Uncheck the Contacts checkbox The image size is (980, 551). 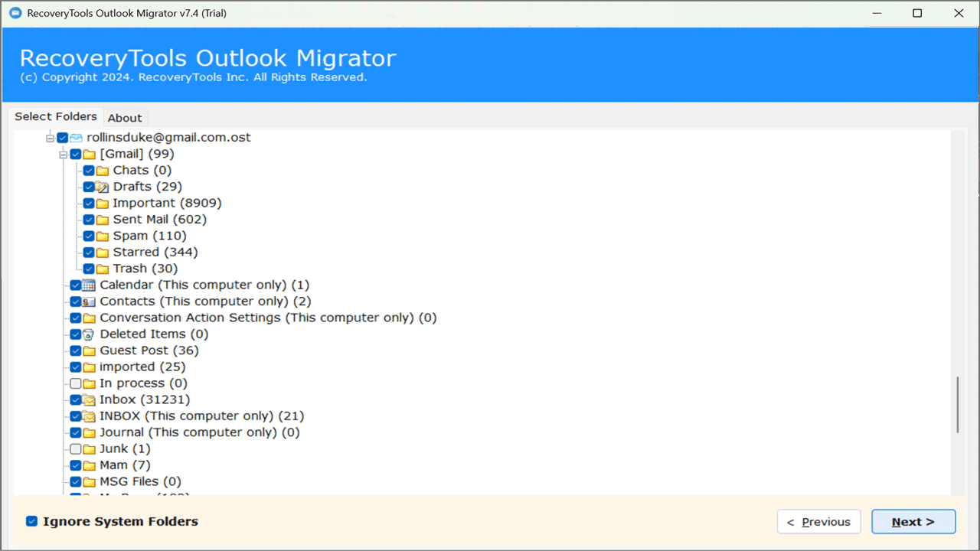click(75, 302)
